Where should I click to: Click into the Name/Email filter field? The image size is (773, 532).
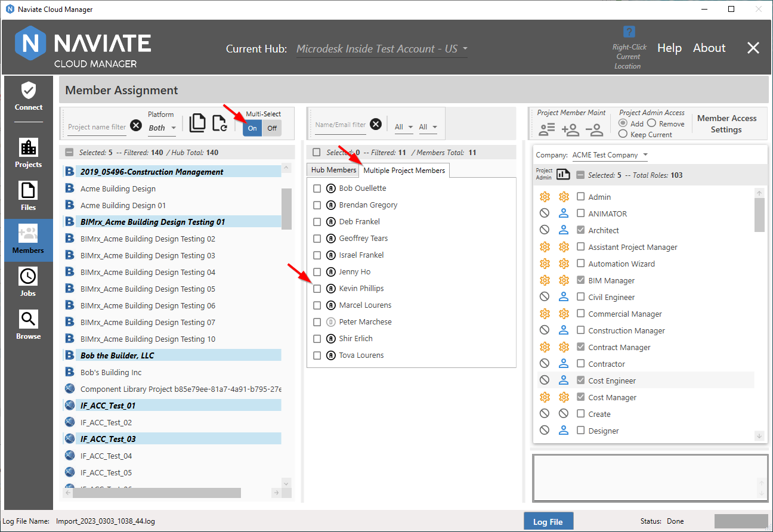[x=341, y=125]
